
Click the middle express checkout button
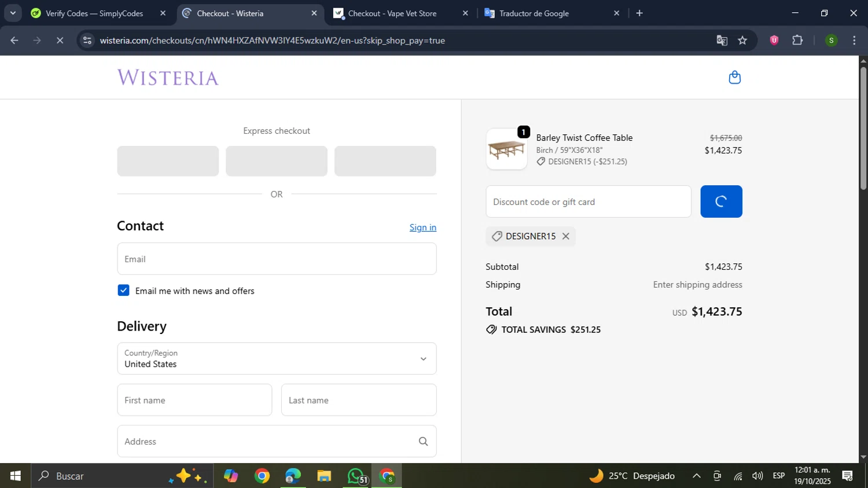coord(277,161)
